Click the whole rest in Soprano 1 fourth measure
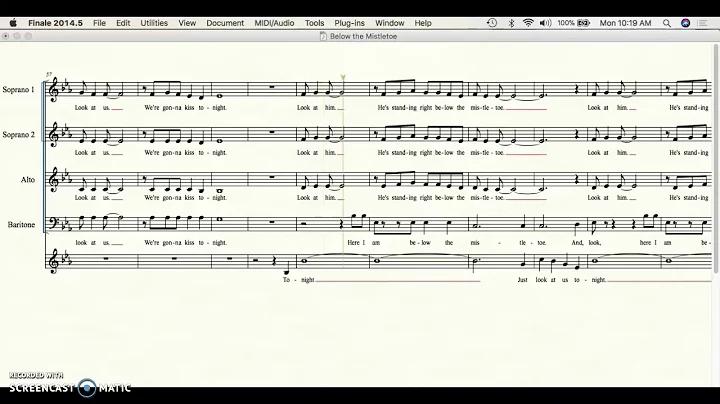 coord(272,87)
